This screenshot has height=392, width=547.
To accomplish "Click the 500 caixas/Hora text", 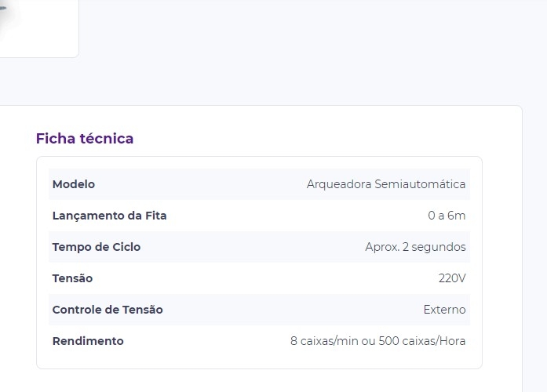I will 422,341.
